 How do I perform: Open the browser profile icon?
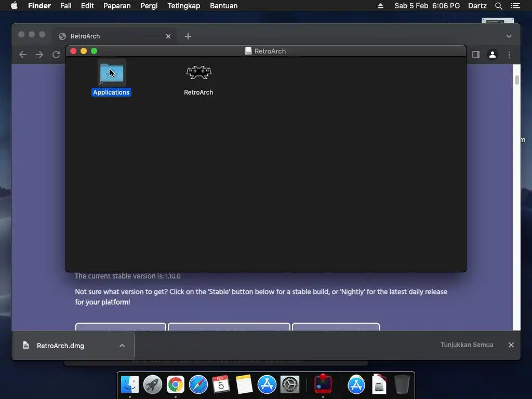coord(493,55)
